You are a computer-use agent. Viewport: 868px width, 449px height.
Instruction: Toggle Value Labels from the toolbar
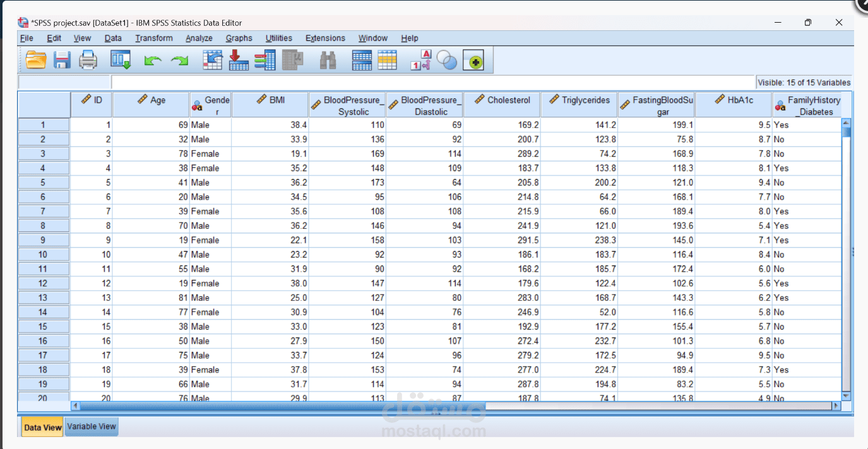pyautogui.click(x=418, y=59)
